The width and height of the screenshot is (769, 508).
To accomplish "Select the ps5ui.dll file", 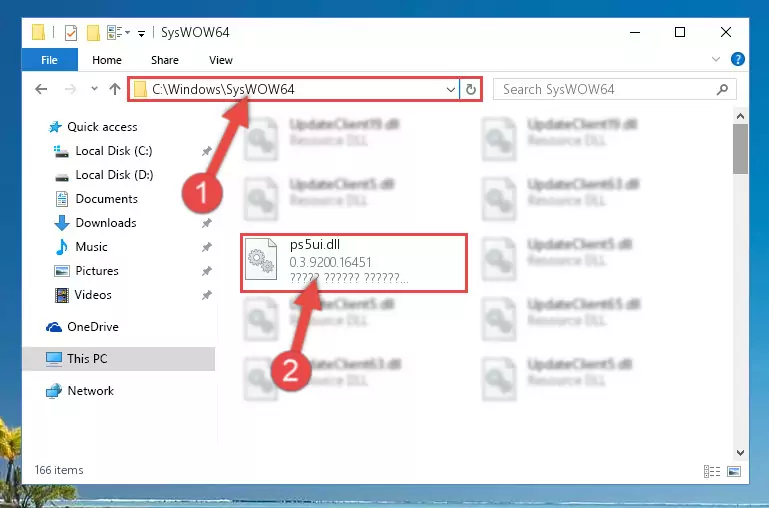I will point(354,263).
